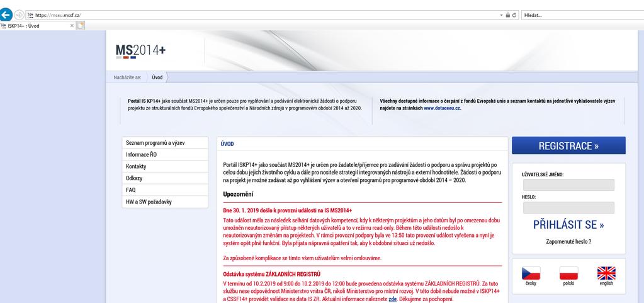644x303 pixels.
Task: Click Zapomenuté heslo link
Action: [x=568, y=242]
